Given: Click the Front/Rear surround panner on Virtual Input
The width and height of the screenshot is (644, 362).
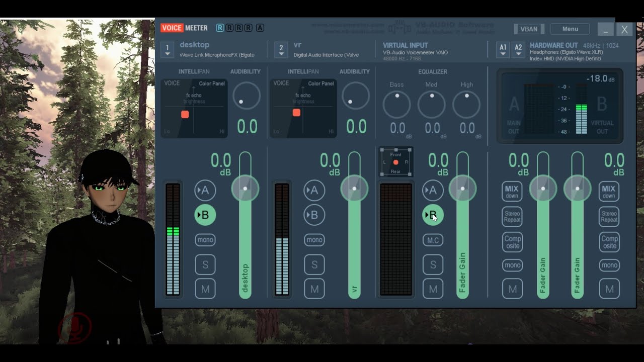Looking at the screenshot, I should point(396,162).
